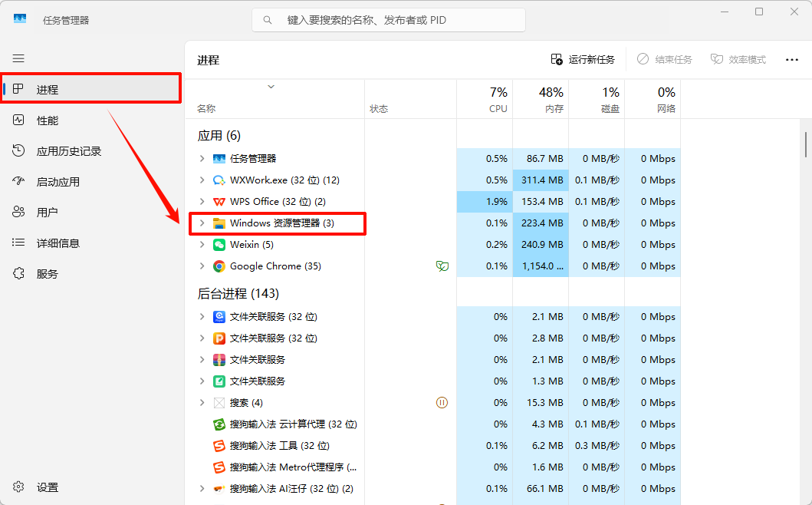Click 运行新任务 button
Image resolution: width=812 pixels, height=505 pixels.
point(583,60)
